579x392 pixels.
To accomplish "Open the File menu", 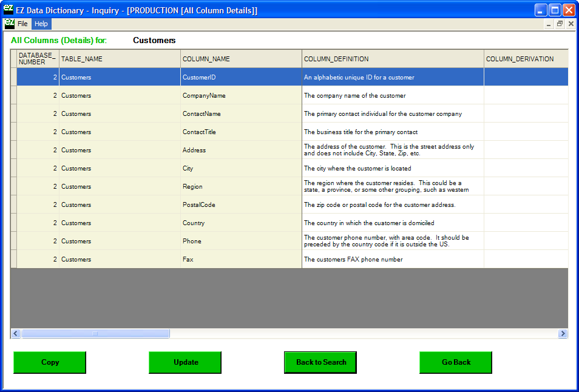I will (22, 24).
